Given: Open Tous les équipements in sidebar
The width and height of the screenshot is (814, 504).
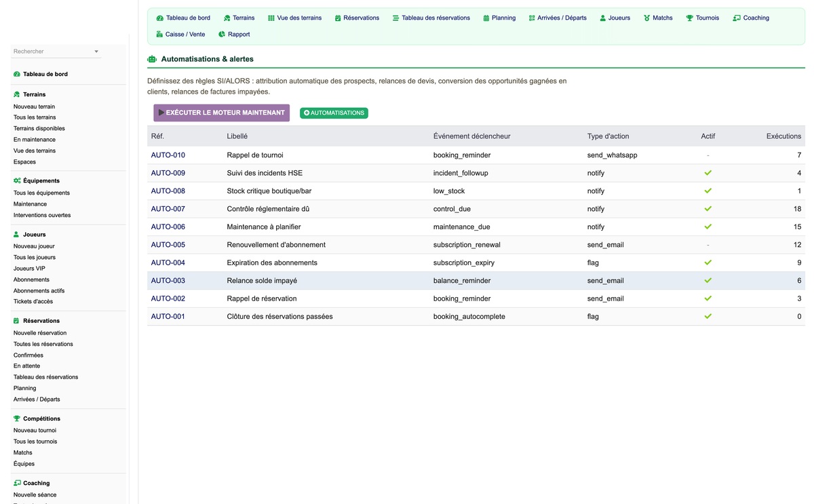Looking at the screenshot, I should [41, 193].
